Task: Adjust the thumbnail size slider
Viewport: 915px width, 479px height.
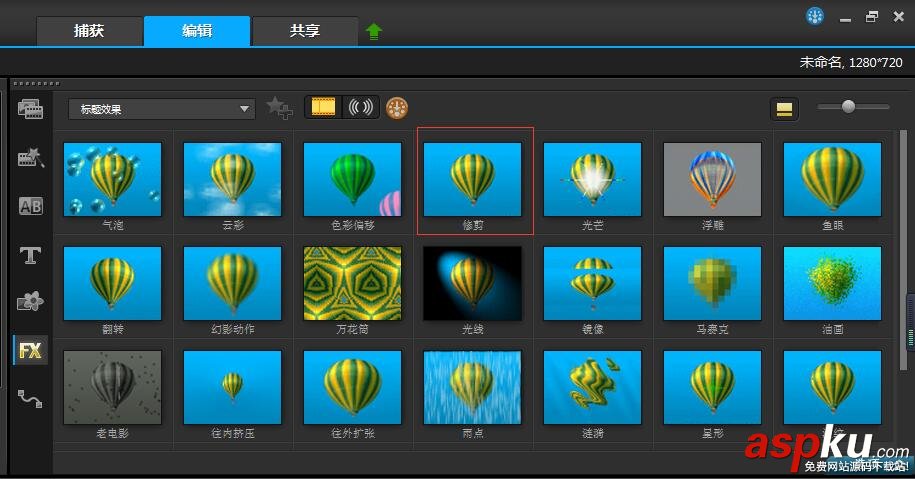Action: coord(848,106)
